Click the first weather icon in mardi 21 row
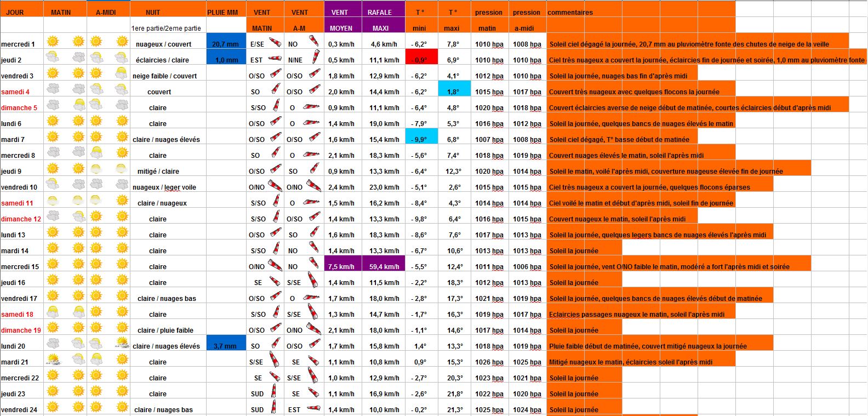Viewport: 868px width, 416px height. [53, 360]
